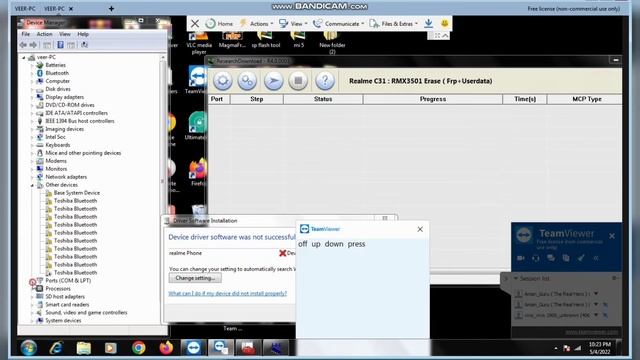Click the smiley feedback icon in TeamViewer toolbar

pyautogui.click(x=444, y=23)
